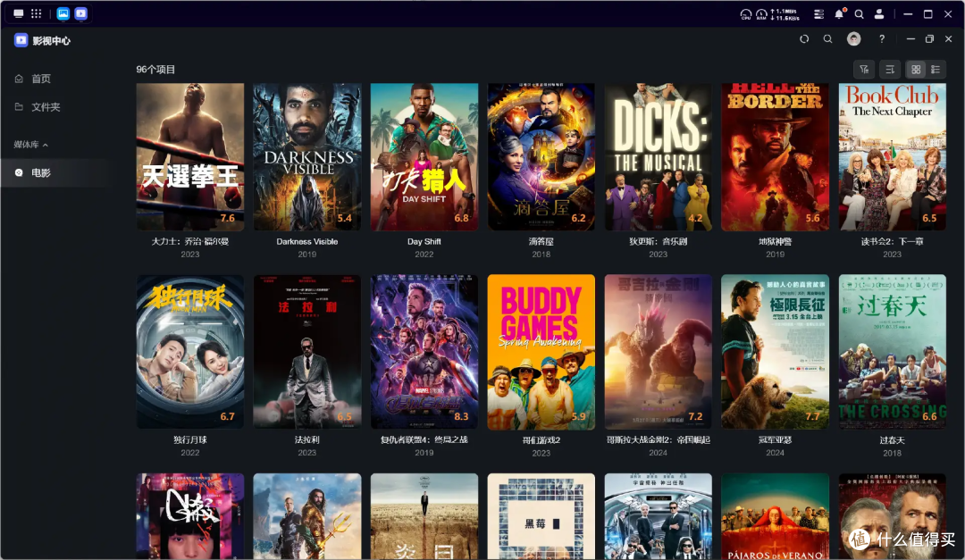This screenshot has width=965, height=560.
Task: Click the 电影 library icon
Action: click(19, 173)
